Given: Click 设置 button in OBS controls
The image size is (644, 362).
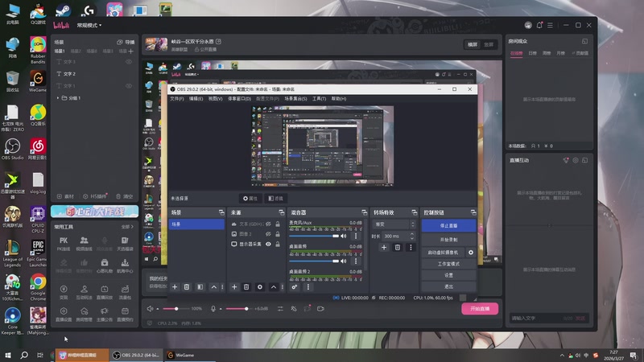Looking at the screenshot, I should [448, 275].
